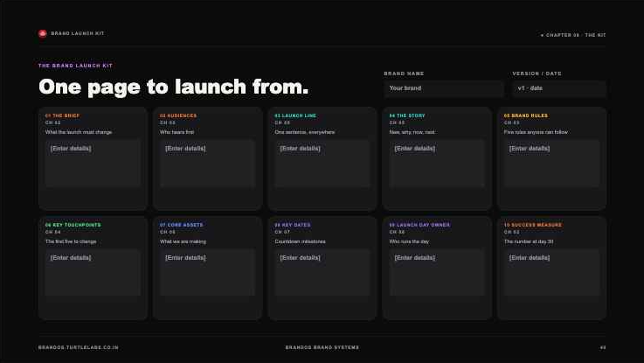Click the '07 CORE ASSETS' card heading
Image resolution: width=644 pixels, height=363 pixels.
(182, 226)
